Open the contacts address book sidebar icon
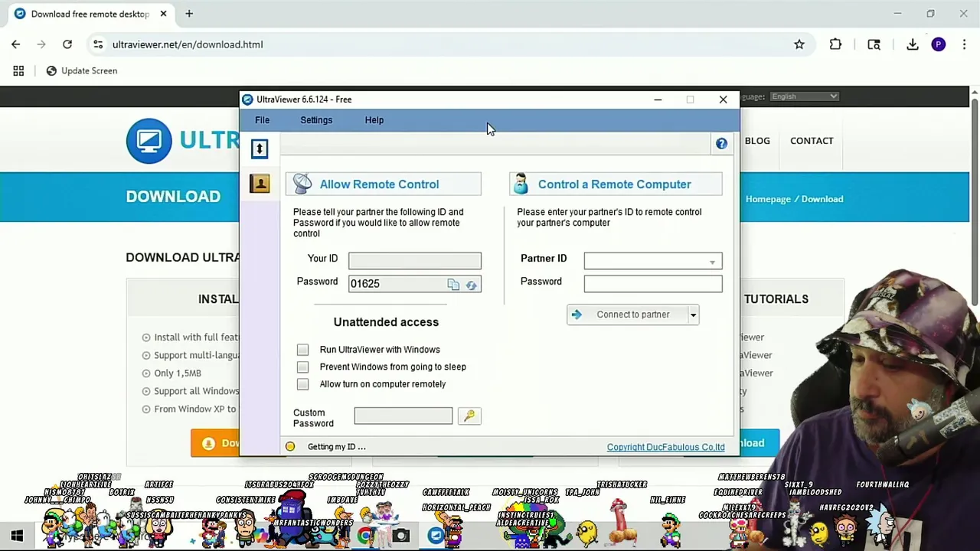980x551 pixels. click(x=260, y=184)
